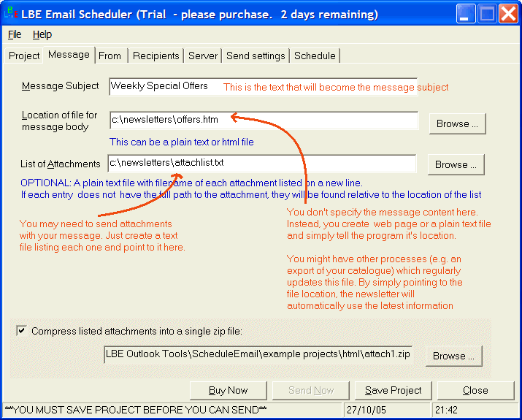Click the 'This can be a plain text or html file' note

tap(182, 142)
